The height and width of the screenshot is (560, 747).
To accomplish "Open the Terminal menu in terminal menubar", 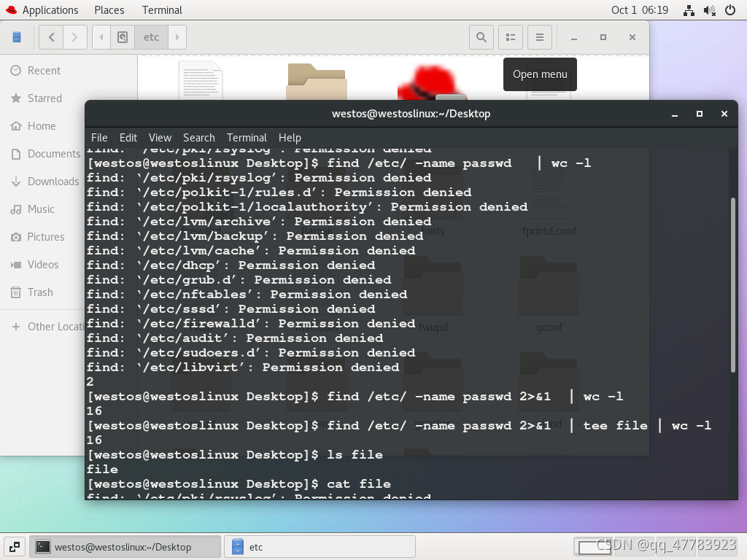I will pyautogui.click(x=247, y=138).
